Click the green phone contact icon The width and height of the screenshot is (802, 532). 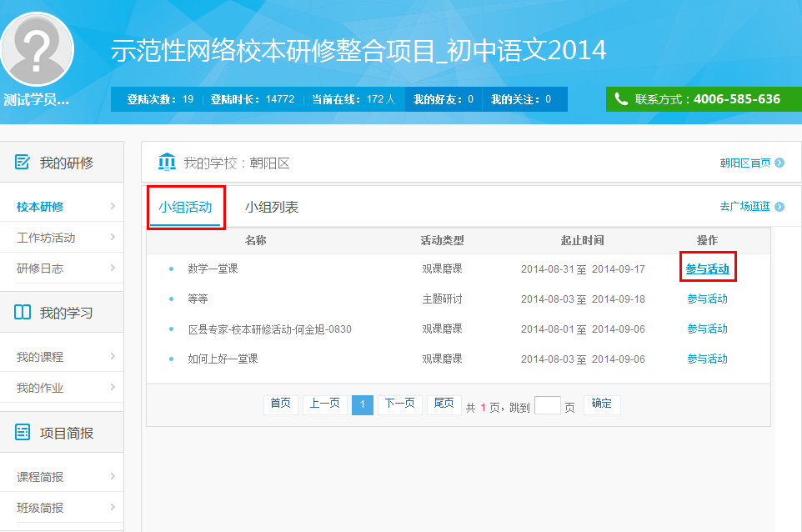(x=621, y=99)
